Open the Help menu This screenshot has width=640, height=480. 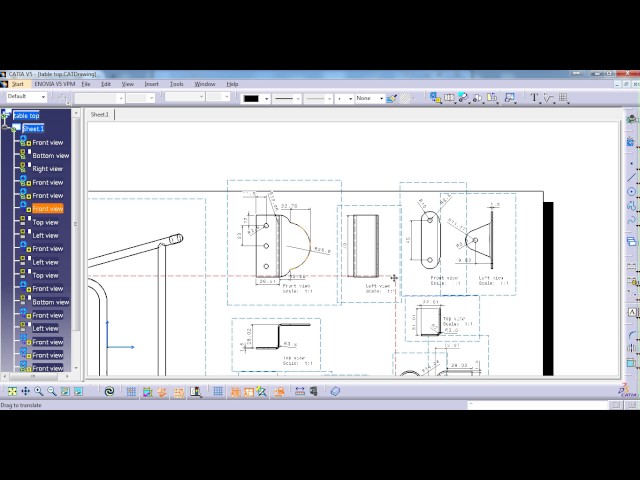click(232, 84)
